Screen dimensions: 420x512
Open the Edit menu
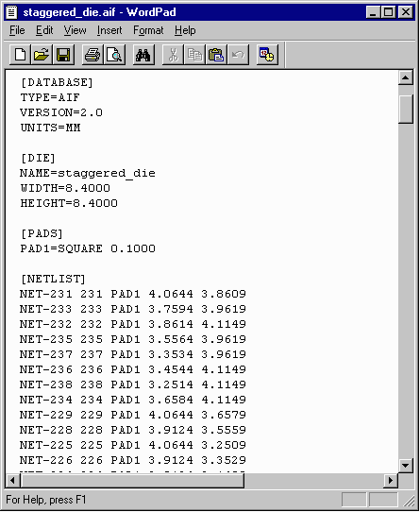(x=44, y=30)
